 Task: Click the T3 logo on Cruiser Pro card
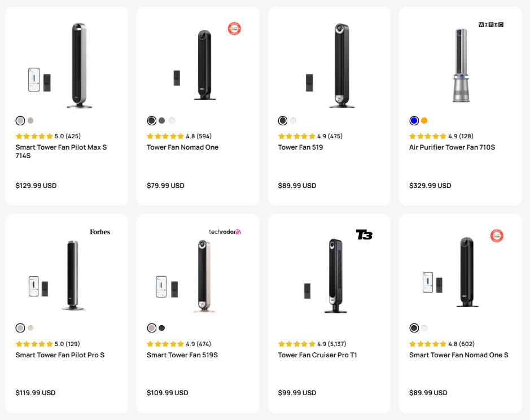pos(364,235)
